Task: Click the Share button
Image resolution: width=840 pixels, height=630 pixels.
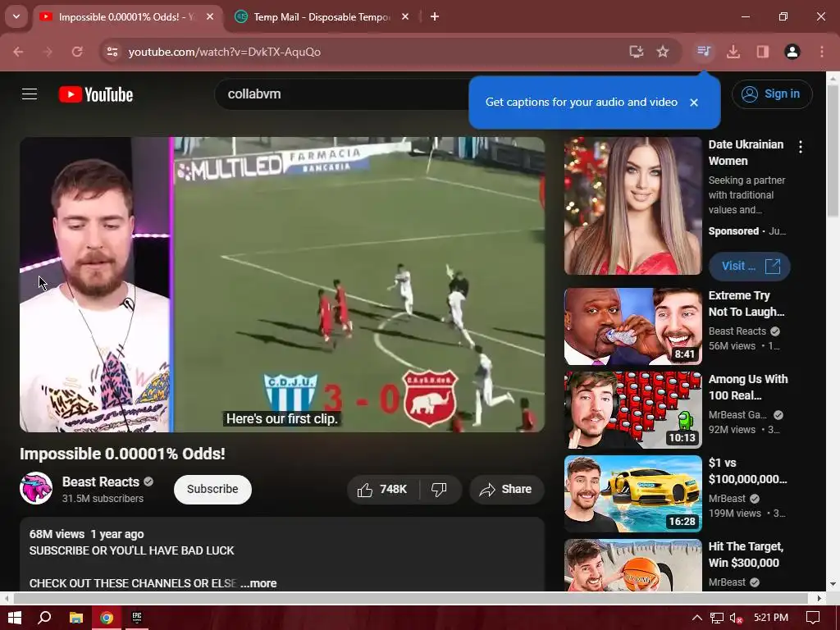Action: click(506, 489)
